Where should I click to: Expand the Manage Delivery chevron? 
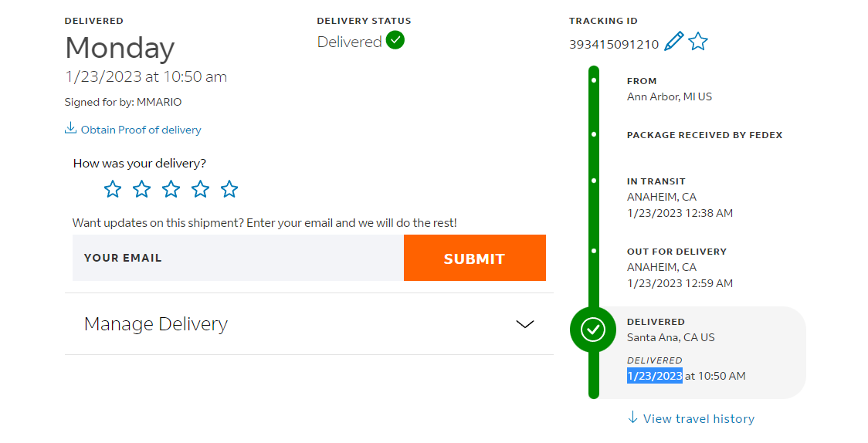tap(525, 324)
